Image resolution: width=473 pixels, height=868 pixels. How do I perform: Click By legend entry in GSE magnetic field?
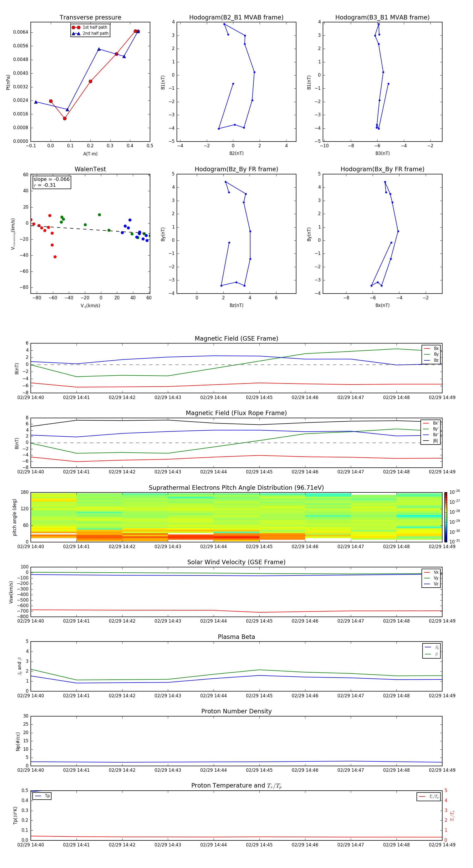(431, 355)
